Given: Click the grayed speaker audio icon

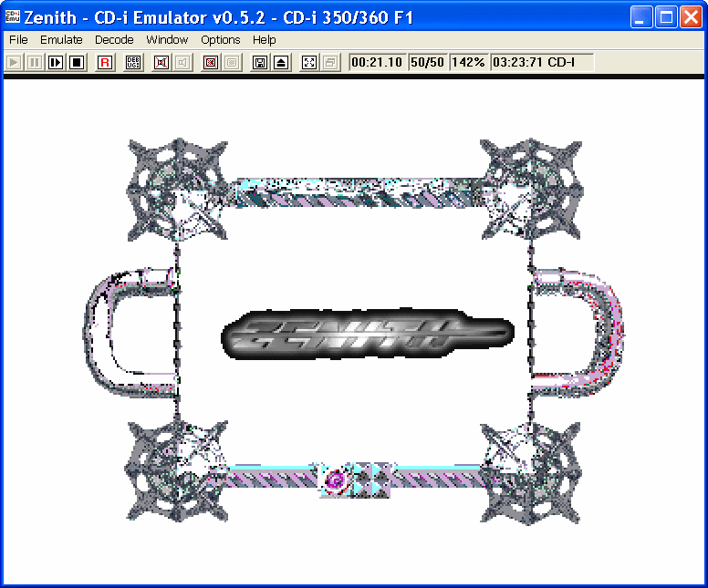Looking at the screenshot, I should click(x=182, y=62).
